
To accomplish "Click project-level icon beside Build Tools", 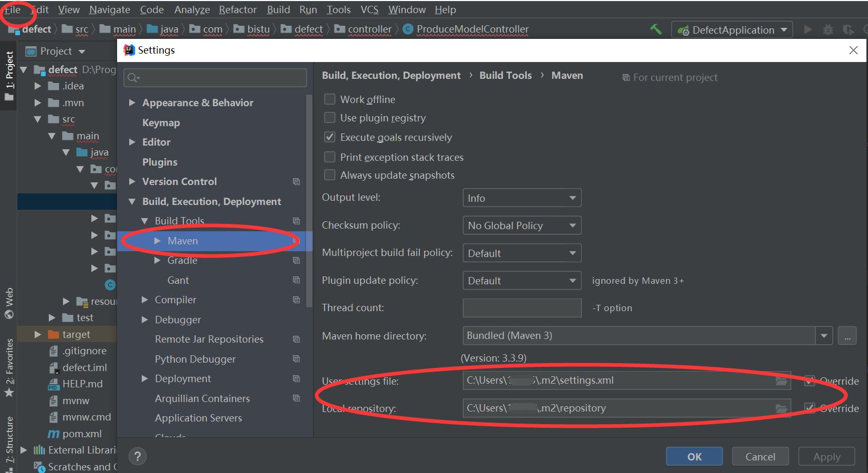I will pyautogui.click(x=296, y=221).
